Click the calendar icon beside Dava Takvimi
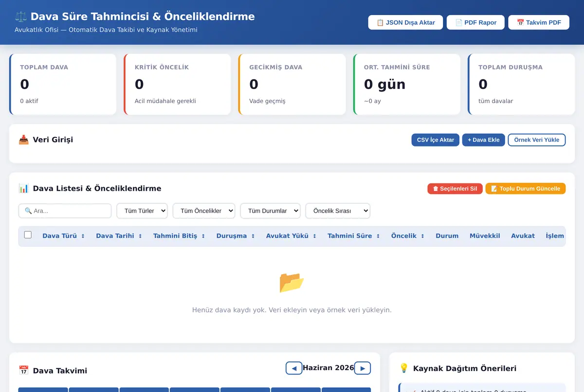 (x=23, y=371)
